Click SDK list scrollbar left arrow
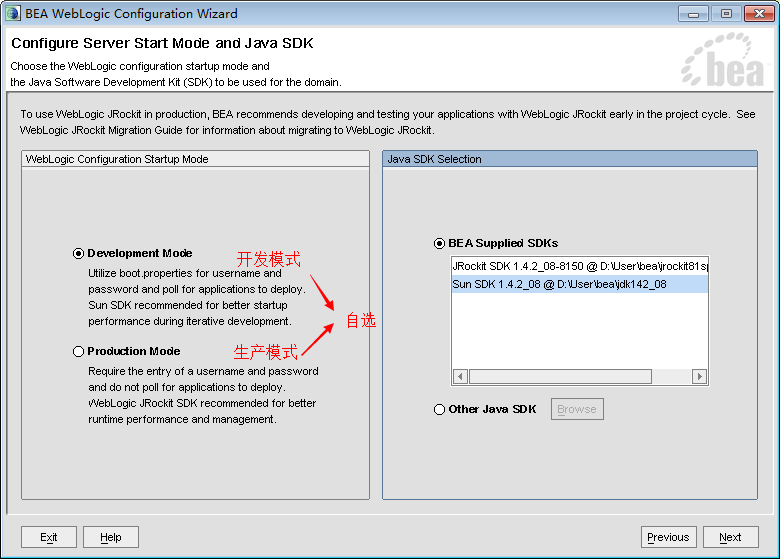780x559 pixels. click(461, 377)
